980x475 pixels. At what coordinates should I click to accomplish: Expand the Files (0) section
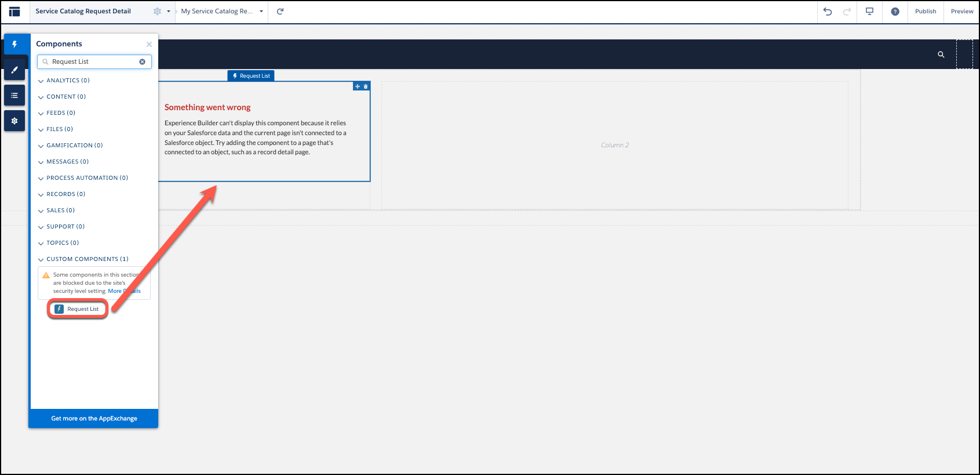coord(56,129)
